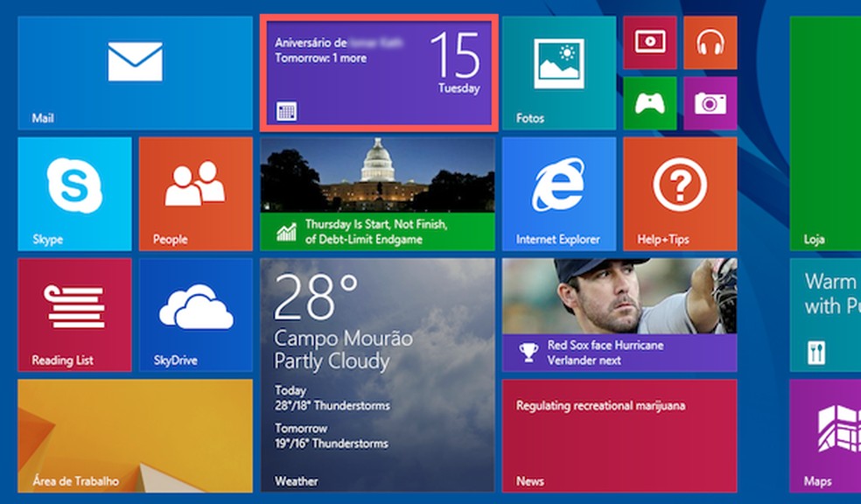
Task: Open the Loja store tile
Action: click(x=825, y=133)
